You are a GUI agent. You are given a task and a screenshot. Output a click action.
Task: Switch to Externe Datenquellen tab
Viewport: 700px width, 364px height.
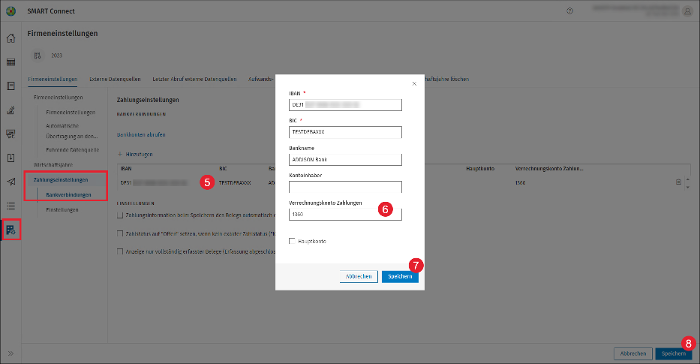pos(115,79)
